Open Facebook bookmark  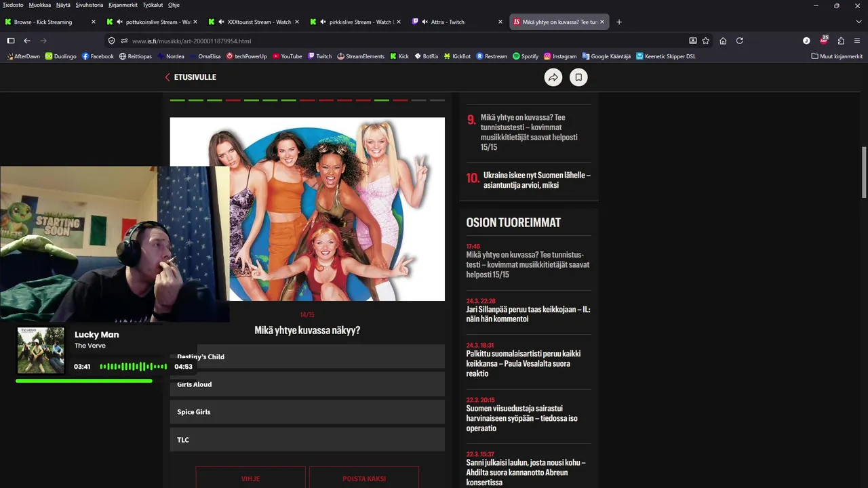click(x=98, y=56)
